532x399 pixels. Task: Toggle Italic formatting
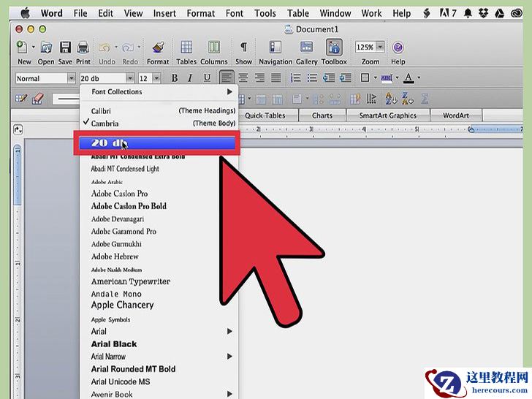190,78
